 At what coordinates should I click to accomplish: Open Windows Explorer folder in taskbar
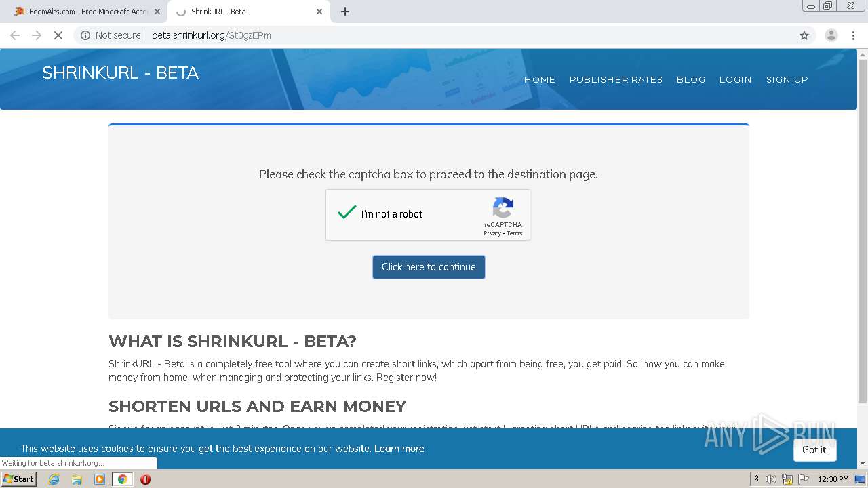click(77, 479)
